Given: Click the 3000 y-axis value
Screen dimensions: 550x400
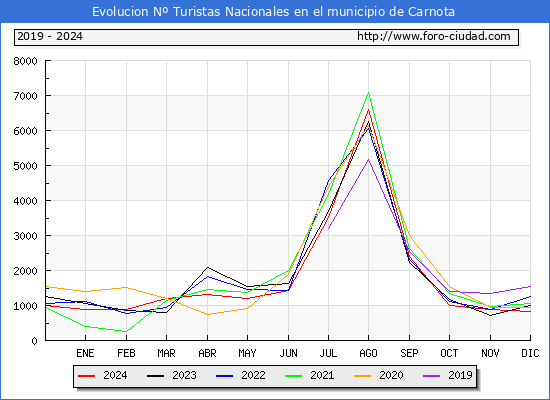Looking at the screenshot, I should [25, 236].
